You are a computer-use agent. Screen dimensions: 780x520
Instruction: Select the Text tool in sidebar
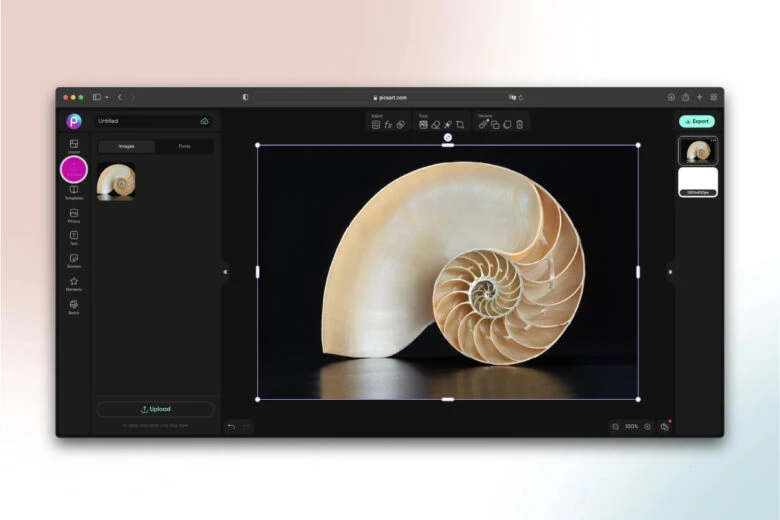74,237
